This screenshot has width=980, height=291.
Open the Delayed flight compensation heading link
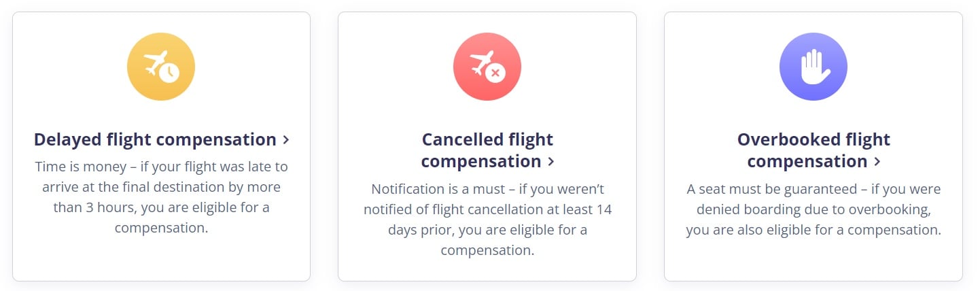click(x=162, y=139)
